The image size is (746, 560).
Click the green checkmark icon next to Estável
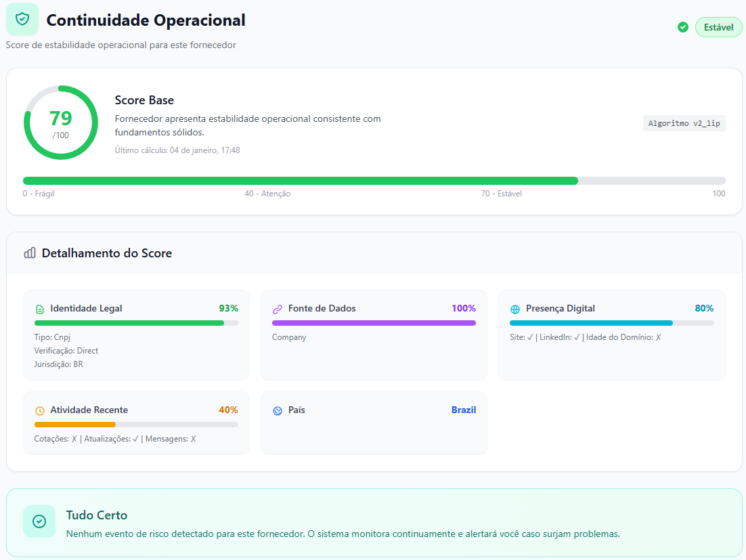tap(683, 27)
